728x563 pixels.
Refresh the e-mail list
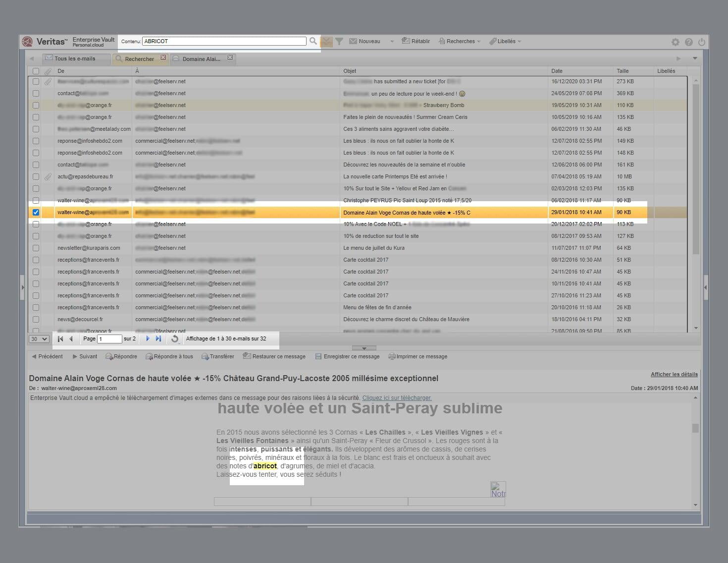[x=175, y=339]
